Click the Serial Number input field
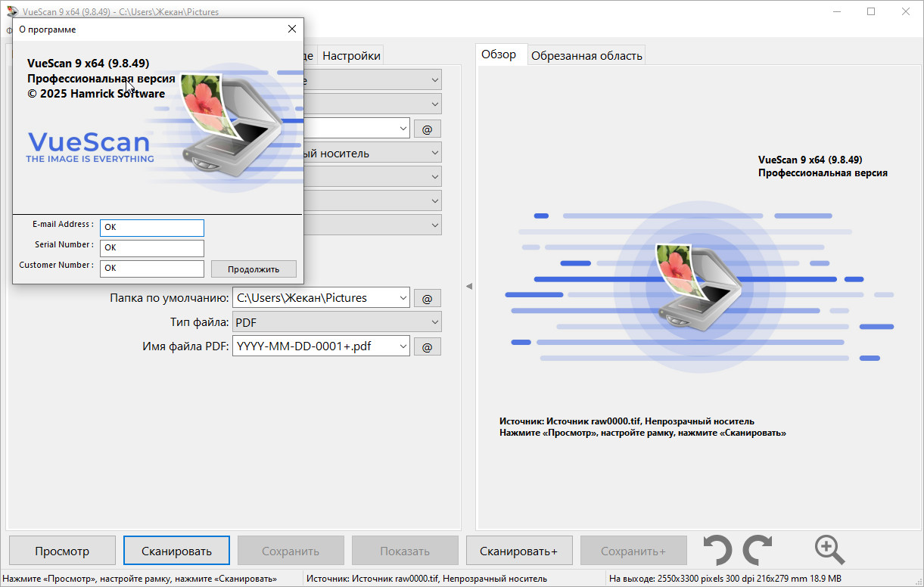924x587 pixels. 152,248
